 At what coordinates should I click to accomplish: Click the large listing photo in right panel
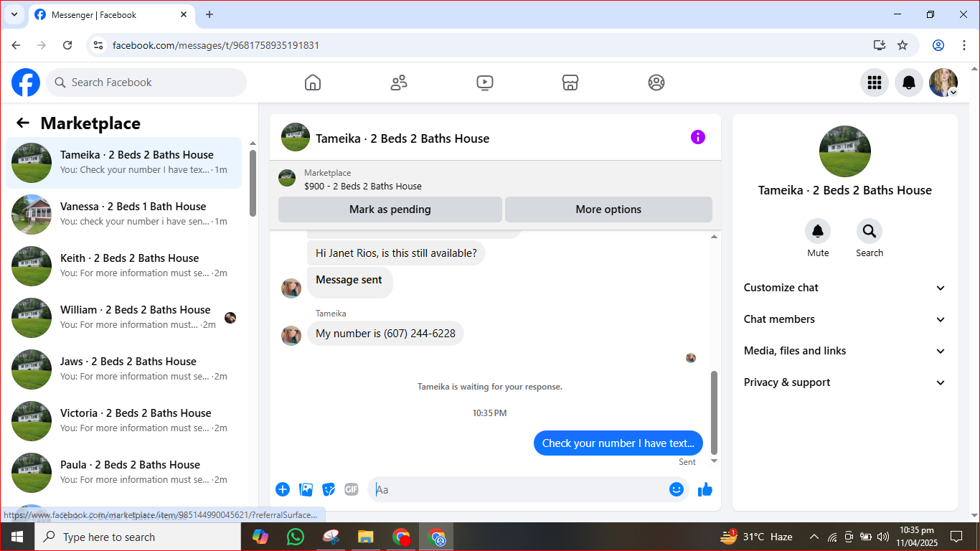(x=845, y=151)
